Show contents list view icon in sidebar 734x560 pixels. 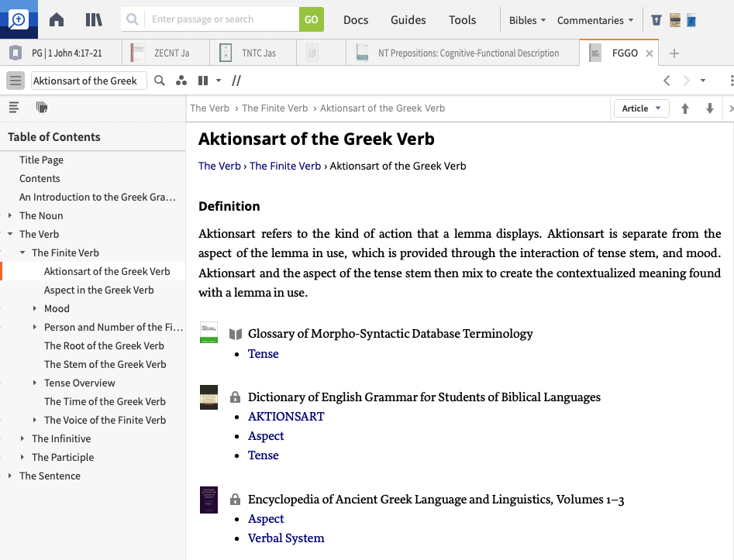pos(14,107)
